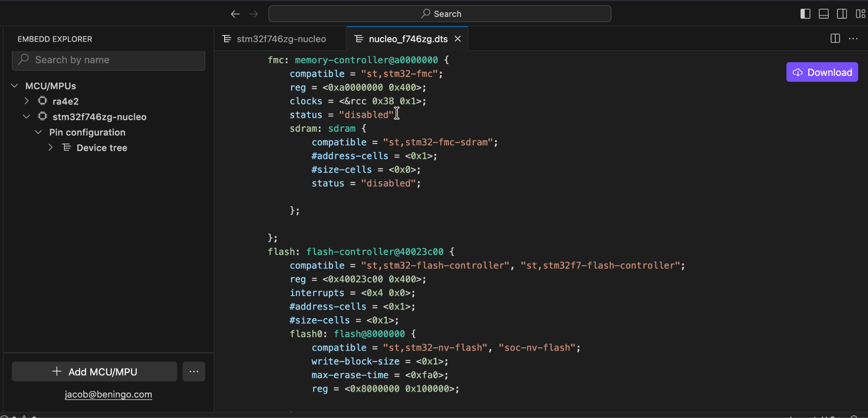This screenshot has height=418, width=868.
Task: Open the jacob@beningo.com link
Action: 108,394
